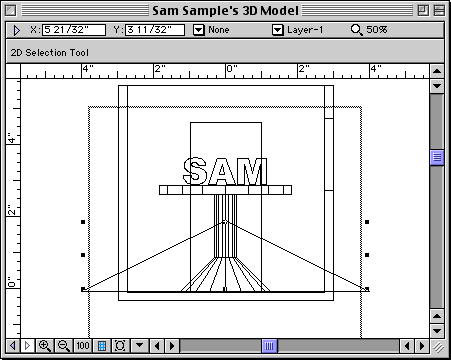Open the Layer-1 dropdown
Viewport: 451px width, 360px height.
[277, 30]
